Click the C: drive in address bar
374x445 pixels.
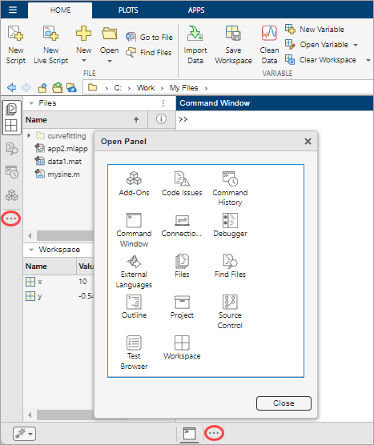click(x=117, y=88)
